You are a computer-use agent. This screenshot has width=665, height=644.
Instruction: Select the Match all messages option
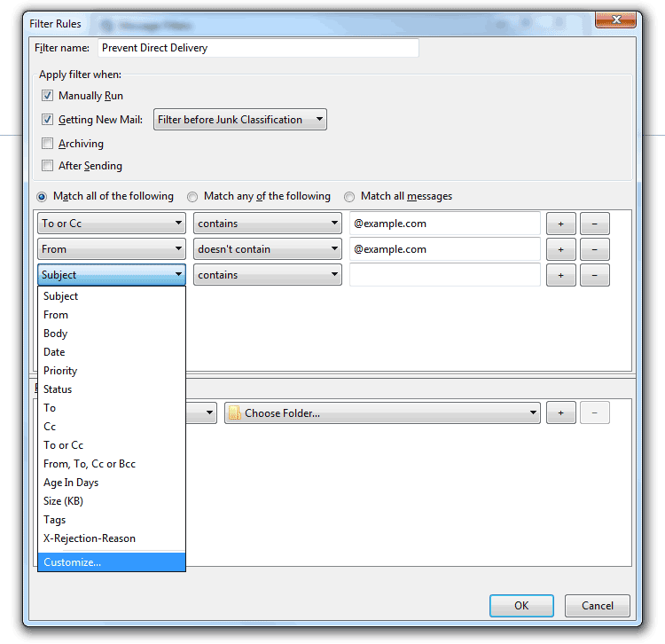click(349, 197)
